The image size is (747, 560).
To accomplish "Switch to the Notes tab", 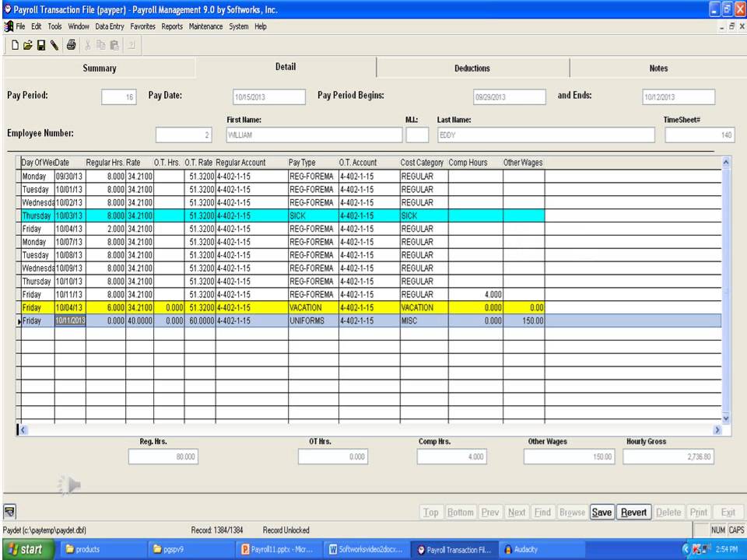I will 658,68.
